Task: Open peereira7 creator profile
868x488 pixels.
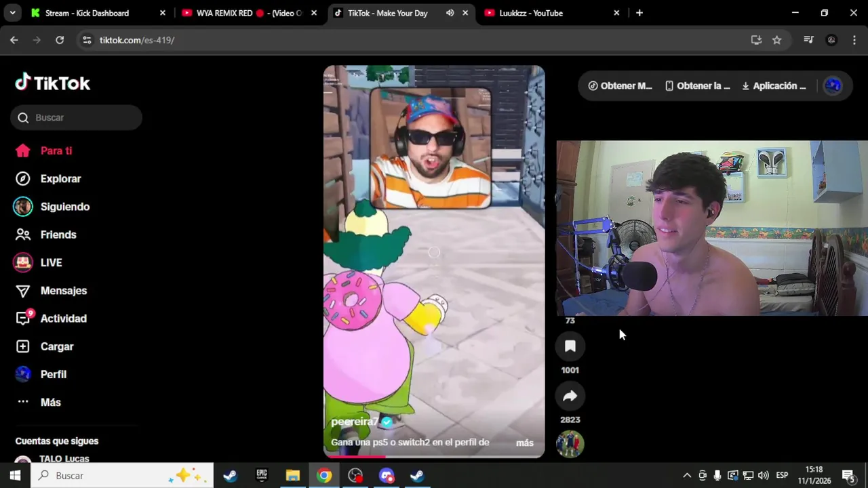Action: 355,422
